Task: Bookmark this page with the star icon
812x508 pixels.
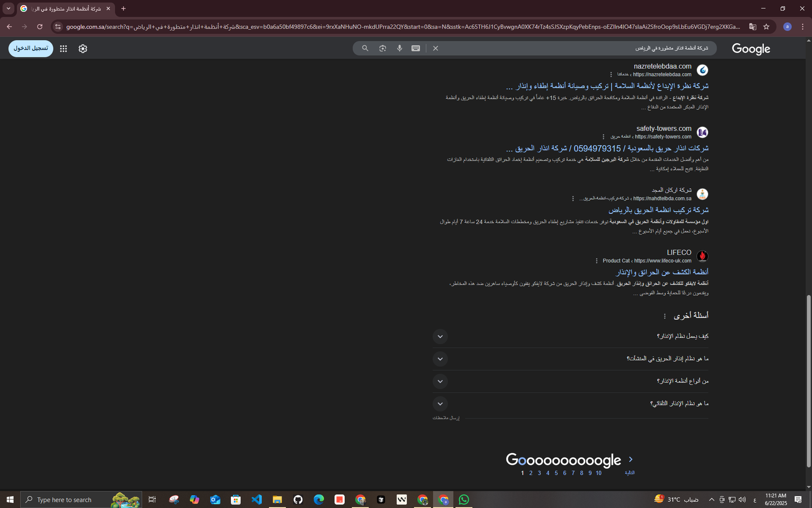Action: [x=766, y=27]
